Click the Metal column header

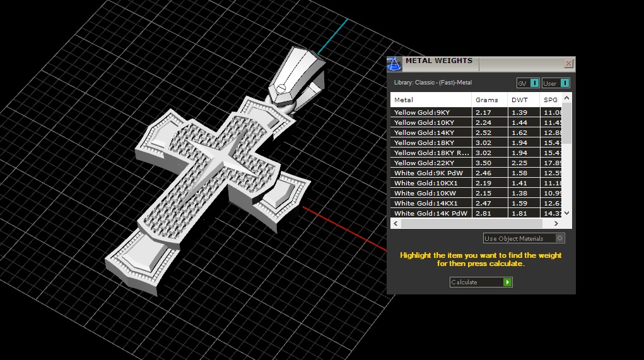pos(431,100)
